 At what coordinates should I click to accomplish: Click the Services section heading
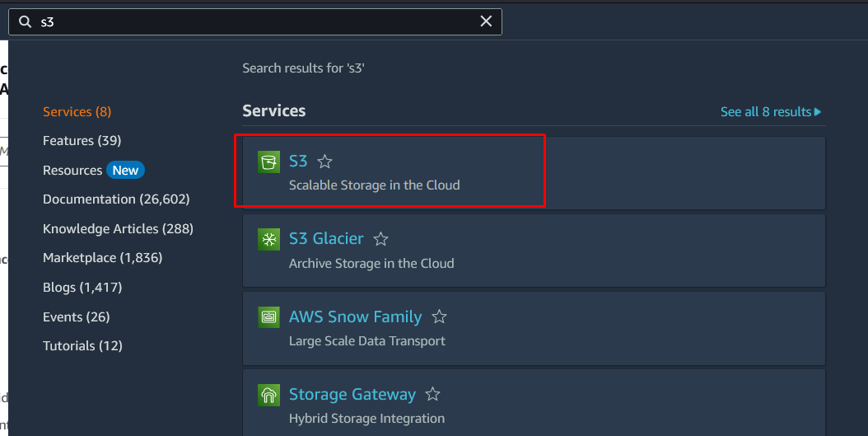pos(274,110)
